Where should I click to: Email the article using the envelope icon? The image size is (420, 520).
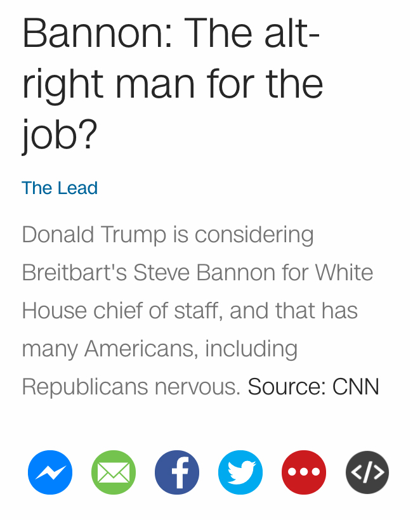(114, 472)
